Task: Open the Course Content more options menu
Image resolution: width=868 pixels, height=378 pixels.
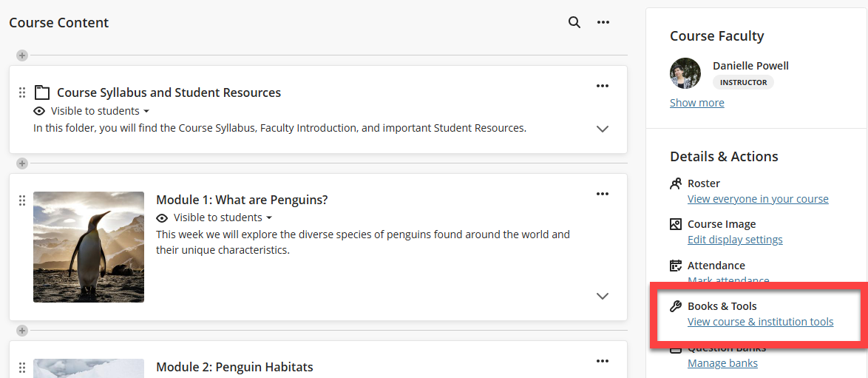Action: point(603,22)
